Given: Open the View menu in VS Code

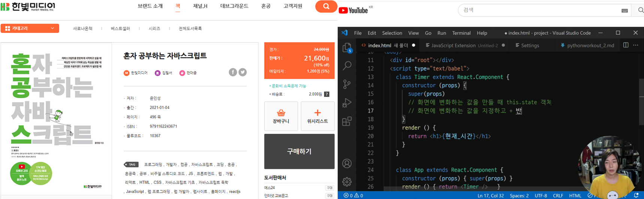Looking at the screenshot, I should [x=414, y=33].
